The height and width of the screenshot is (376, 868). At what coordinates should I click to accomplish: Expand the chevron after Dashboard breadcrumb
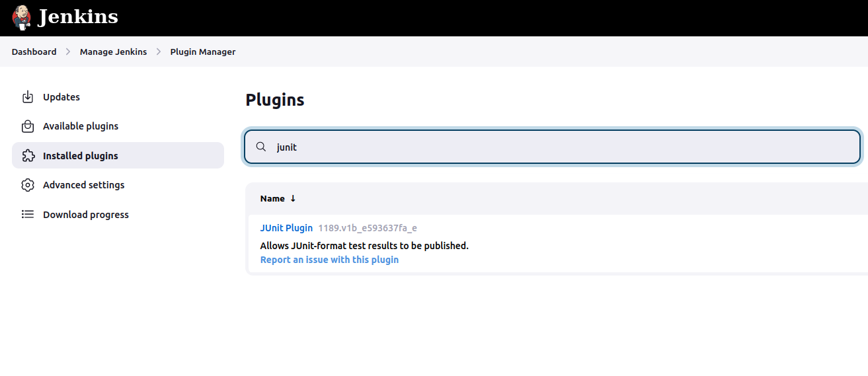pyautogui.click(x=68, y=52)
